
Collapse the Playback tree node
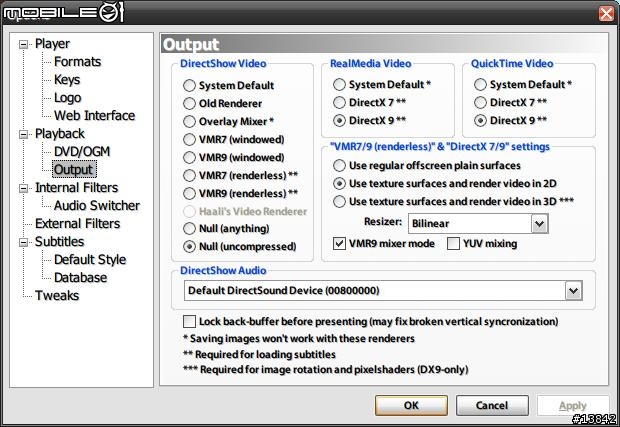pos(24,134)
